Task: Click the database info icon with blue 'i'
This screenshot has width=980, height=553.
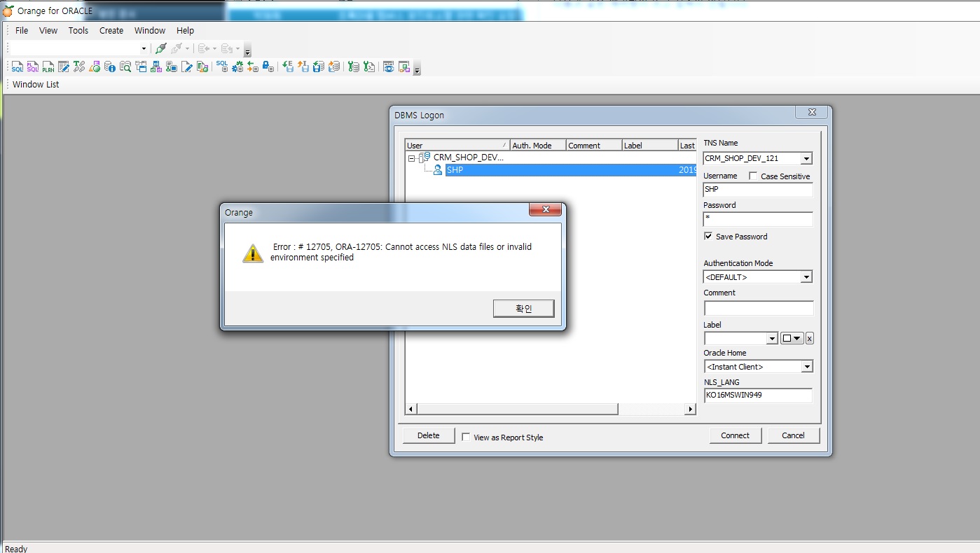Action: [110, 67]
